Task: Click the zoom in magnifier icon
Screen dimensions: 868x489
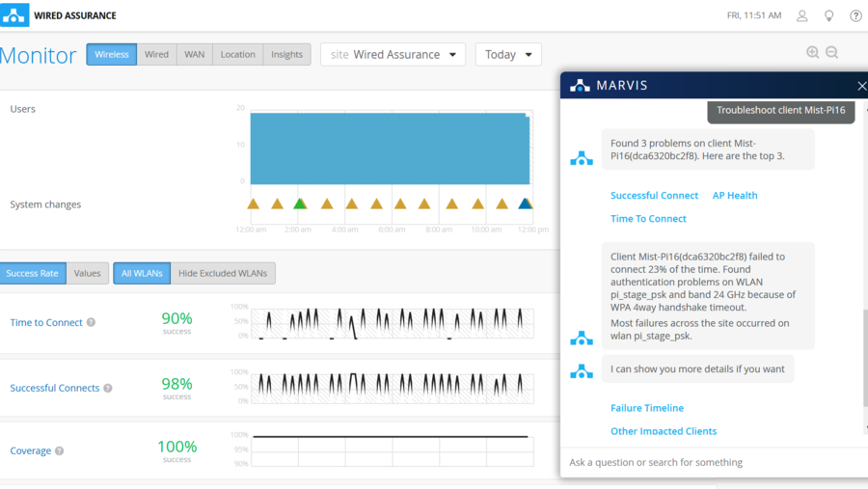Action: click(x=812, y=53)
